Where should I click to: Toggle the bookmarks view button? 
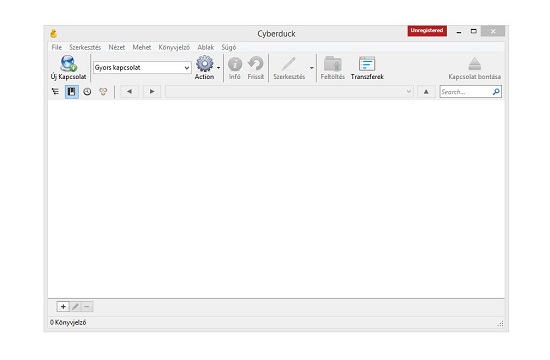pos(72,92)
